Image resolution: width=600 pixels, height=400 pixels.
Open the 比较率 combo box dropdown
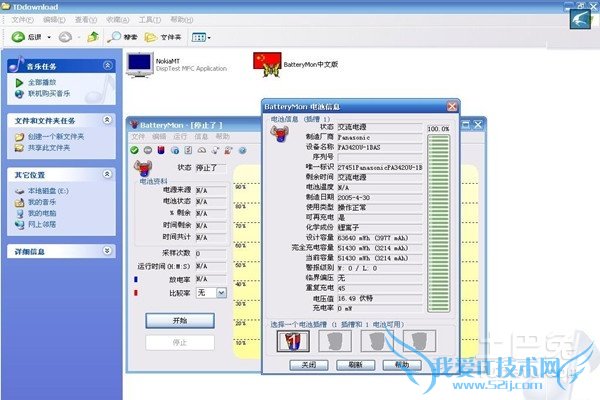[x=222, y=293]
